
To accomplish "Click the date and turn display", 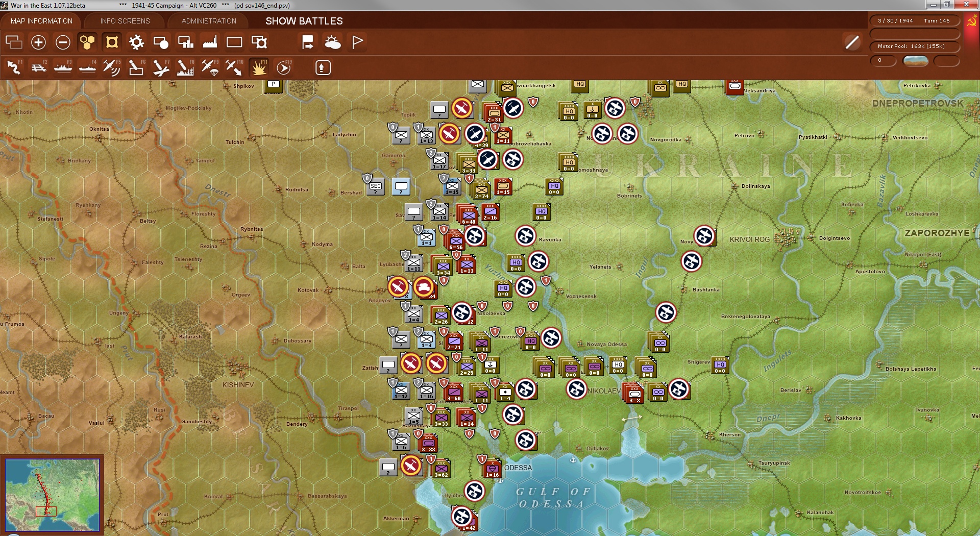I will (x=914, y=20).
